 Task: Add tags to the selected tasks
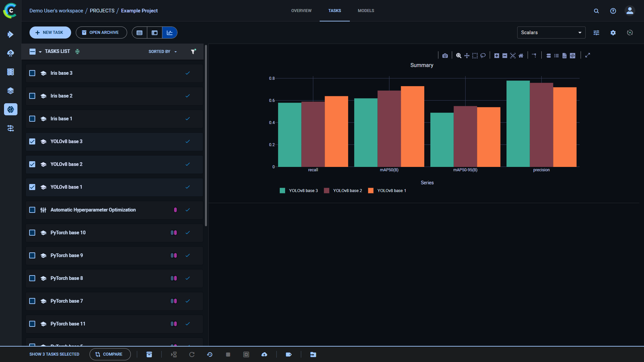point(288,354)
